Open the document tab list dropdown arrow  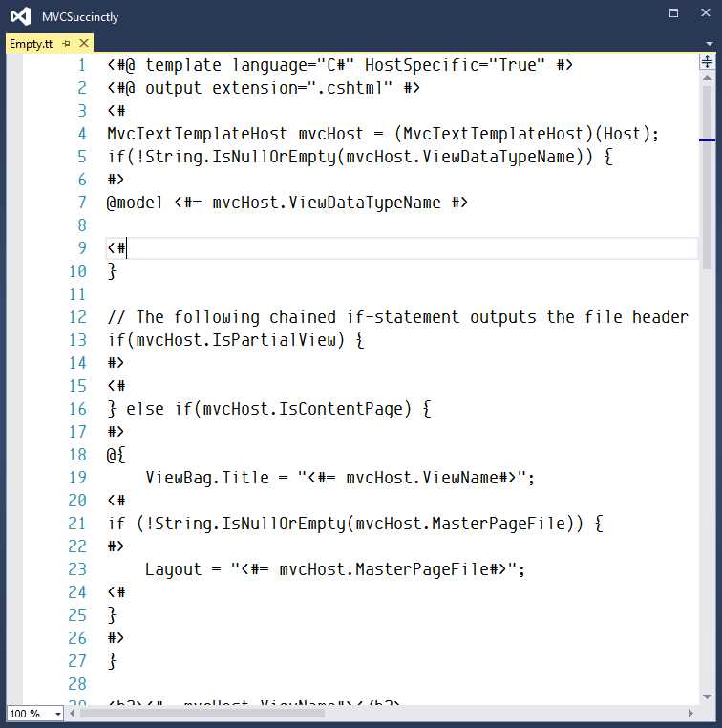(x=709, y=44)
